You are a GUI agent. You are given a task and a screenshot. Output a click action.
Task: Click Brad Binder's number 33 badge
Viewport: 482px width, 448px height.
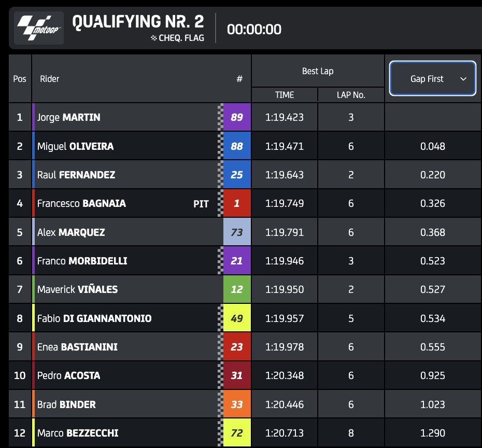236,404
